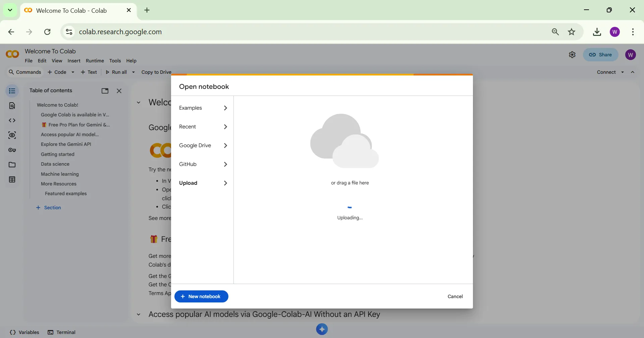Open the Help menu
Image resolution: width=644 pixels, height=338 pixels.
[131, 61]
